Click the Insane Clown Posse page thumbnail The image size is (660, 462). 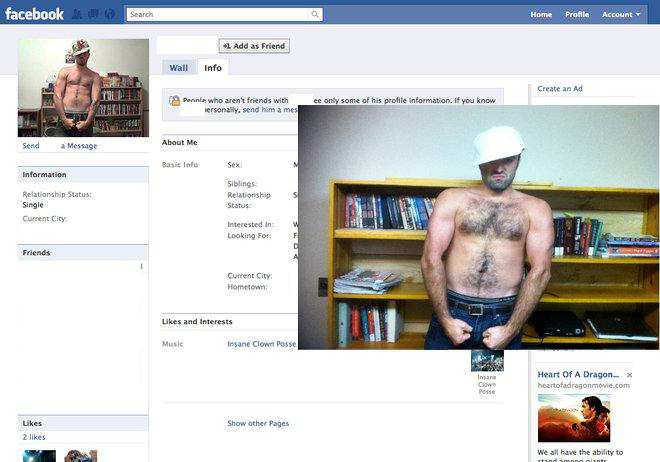487,361
